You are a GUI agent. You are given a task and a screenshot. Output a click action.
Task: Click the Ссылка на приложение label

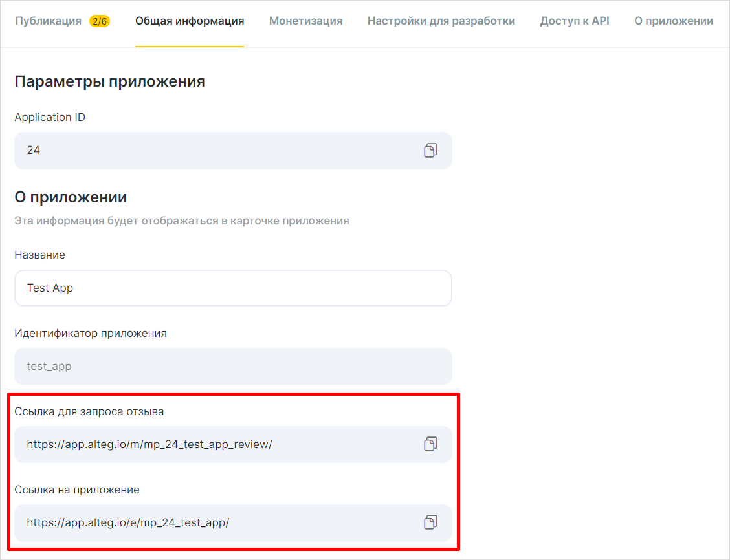tap(77, 490)
